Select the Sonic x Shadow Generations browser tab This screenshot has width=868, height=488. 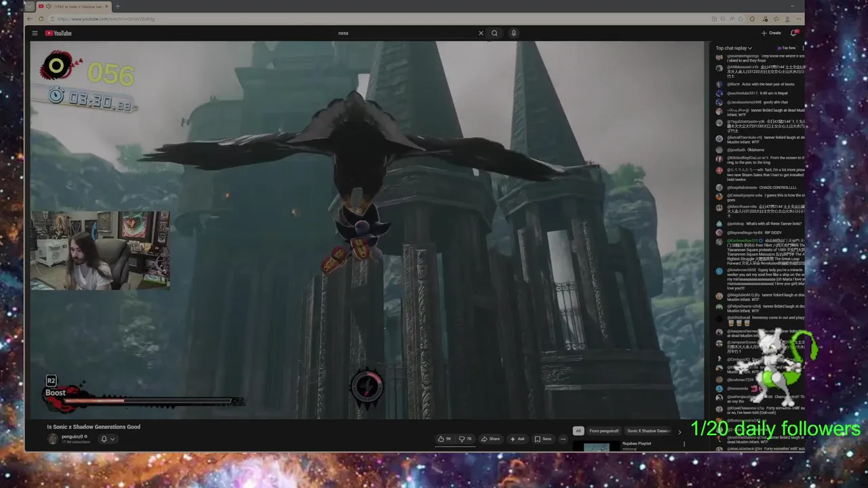tap(73, 7)
